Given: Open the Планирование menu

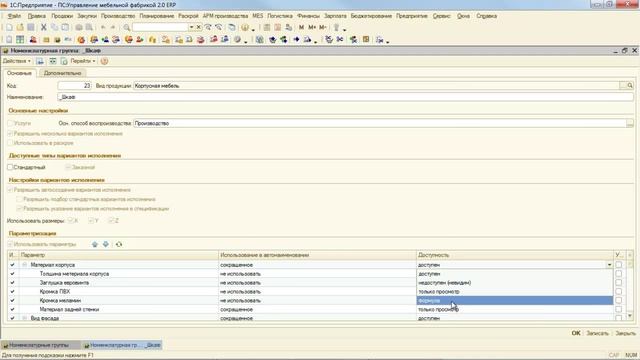Looking at the screenshot, I should pos(157,16).
